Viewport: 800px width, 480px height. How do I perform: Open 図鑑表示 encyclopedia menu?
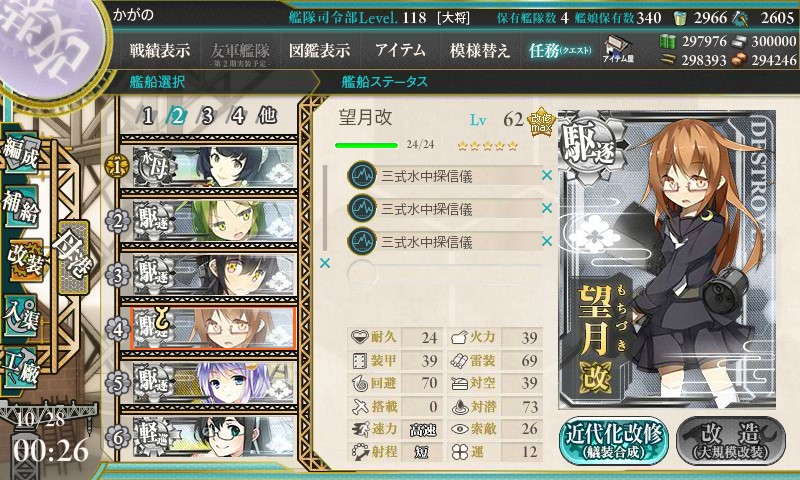point(319,50)
